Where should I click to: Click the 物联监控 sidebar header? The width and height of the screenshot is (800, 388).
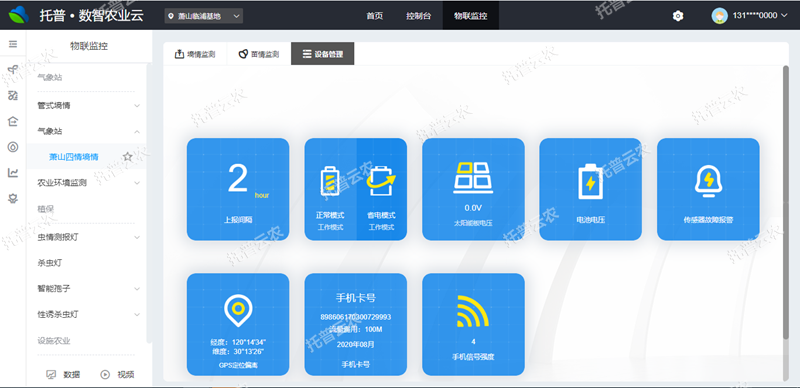(89, 46)
